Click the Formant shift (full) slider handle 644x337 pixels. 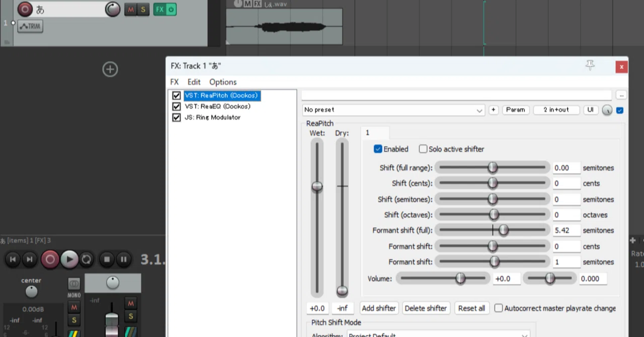coord(504,230)
